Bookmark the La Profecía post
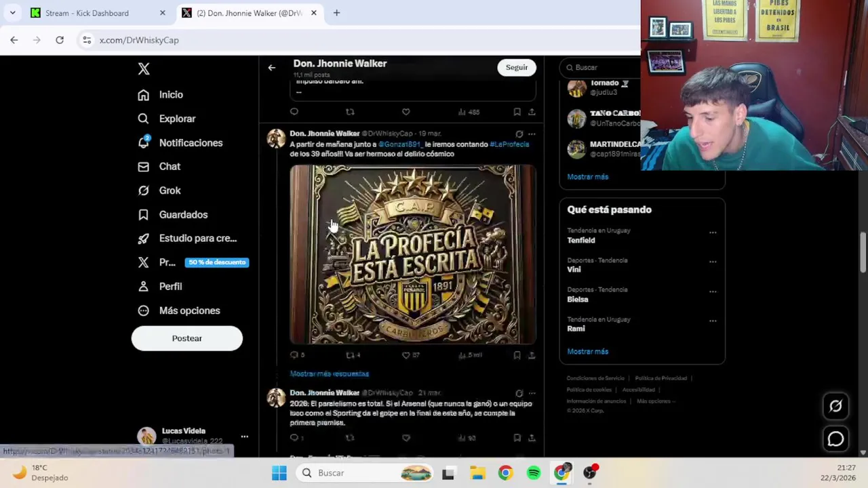This screenshot has height=488, width=868. 517,355
